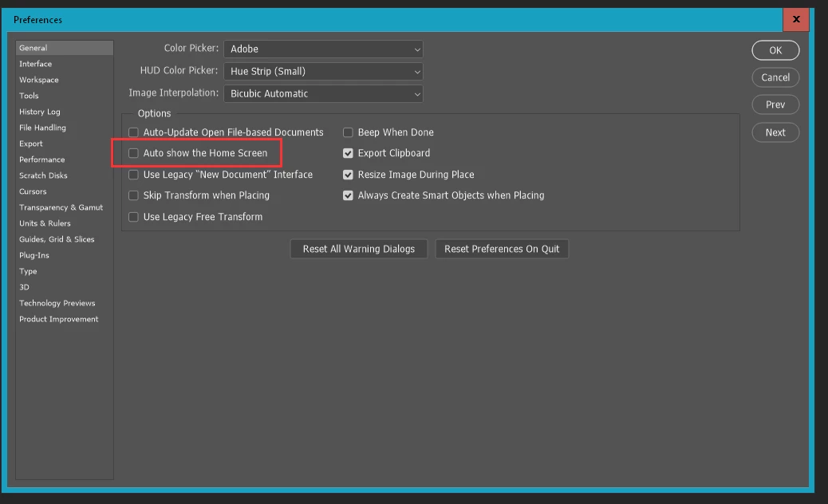Disable Resize Image During Place
The width and height of the screenshot is (828, 504).
348,175
